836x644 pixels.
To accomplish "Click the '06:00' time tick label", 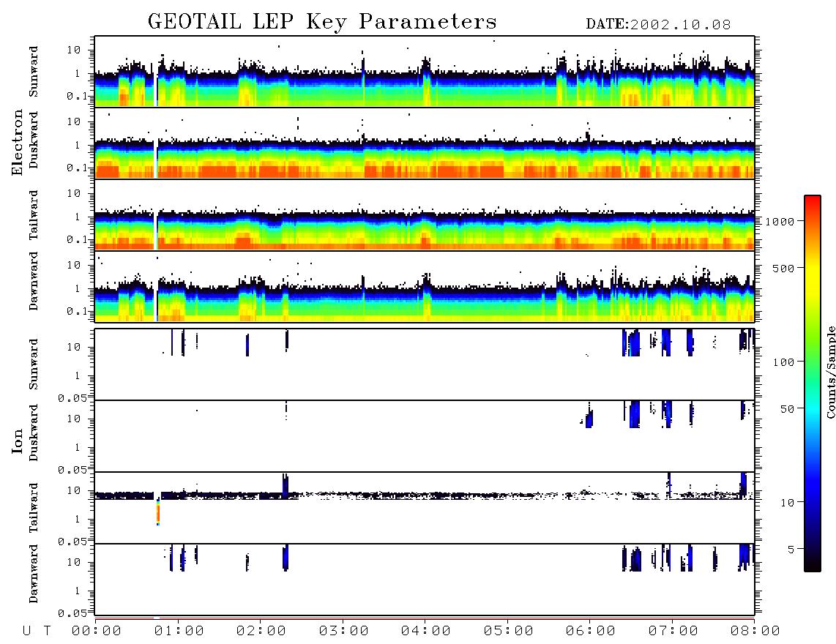I will [591, 631].
